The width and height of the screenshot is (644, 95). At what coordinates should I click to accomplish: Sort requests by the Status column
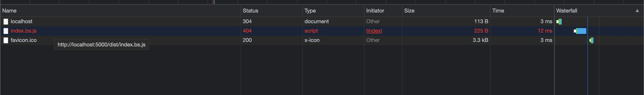271,11
